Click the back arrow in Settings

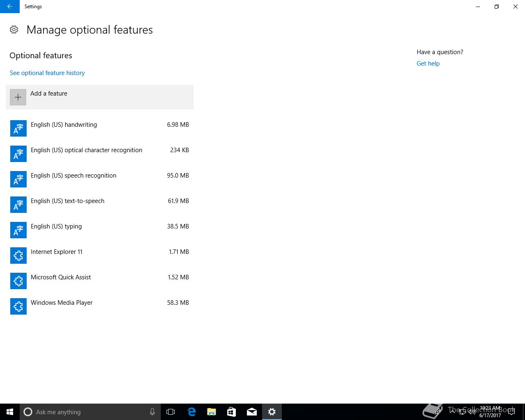click(x=10, y=7)
